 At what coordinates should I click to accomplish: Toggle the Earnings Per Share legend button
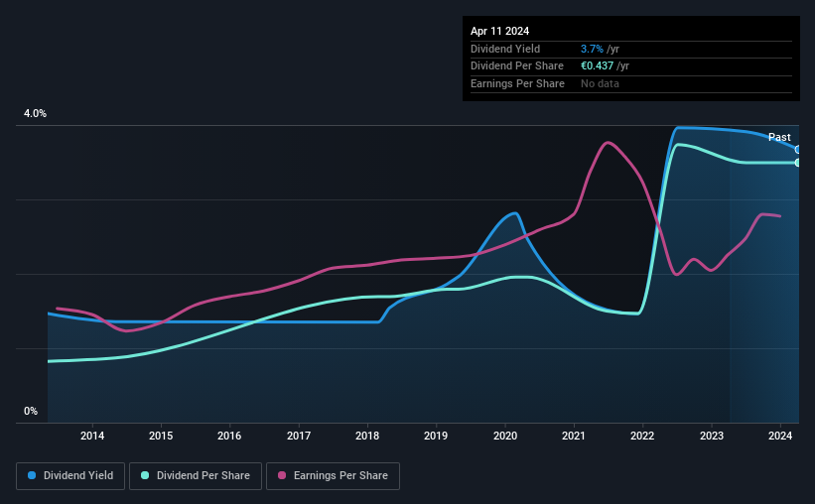pos(333,476)
